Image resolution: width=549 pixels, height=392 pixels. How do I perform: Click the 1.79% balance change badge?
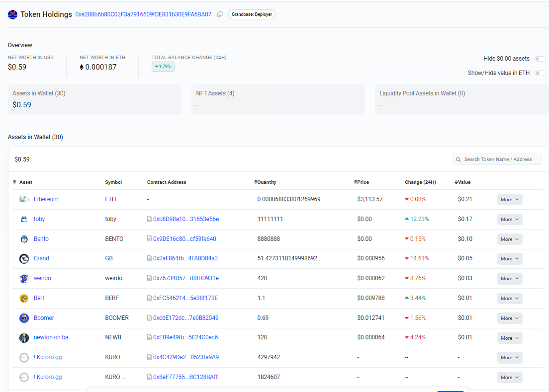click(163, 67)
